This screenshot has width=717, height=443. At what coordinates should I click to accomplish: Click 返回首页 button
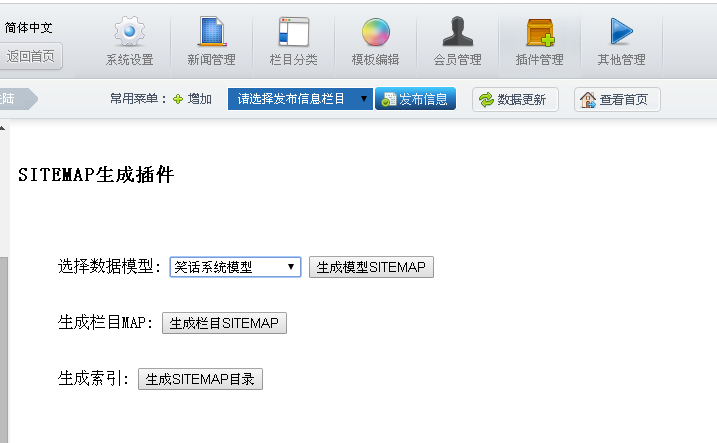coord(31,56)
